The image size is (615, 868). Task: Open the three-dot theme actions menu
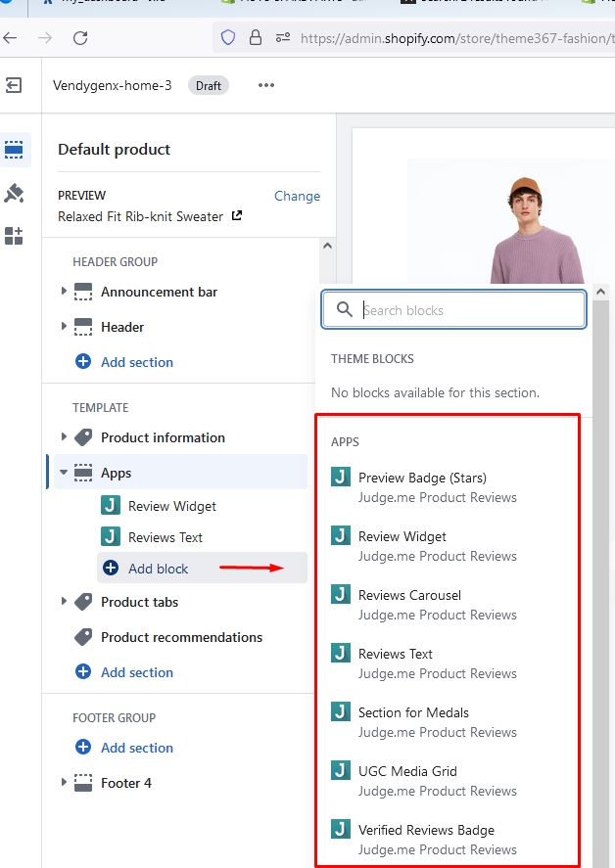266,85
